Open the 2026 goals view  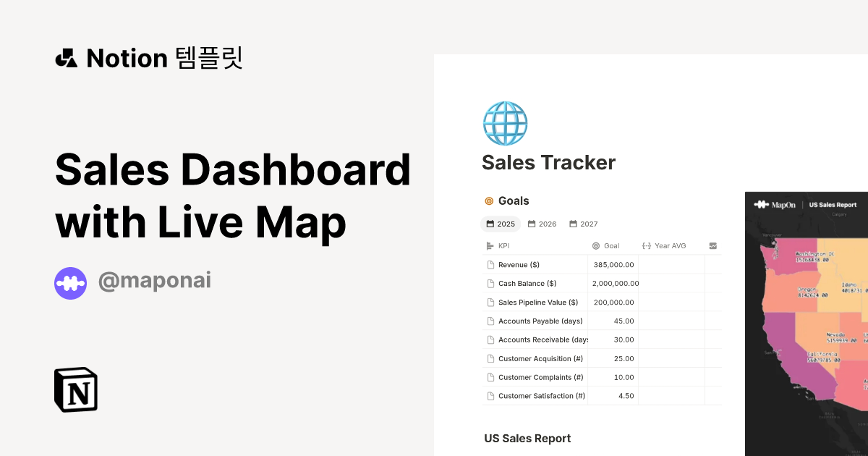point(542,224)
